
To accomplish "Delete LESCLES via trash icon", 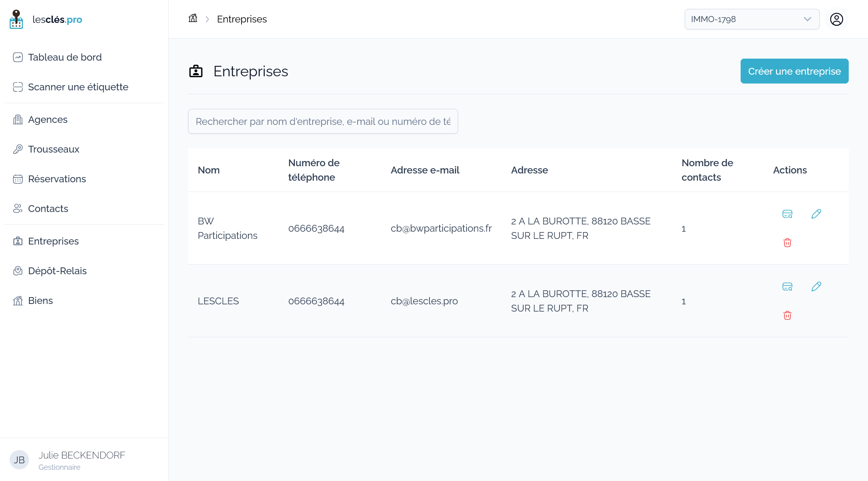I will tap(787, 315).
